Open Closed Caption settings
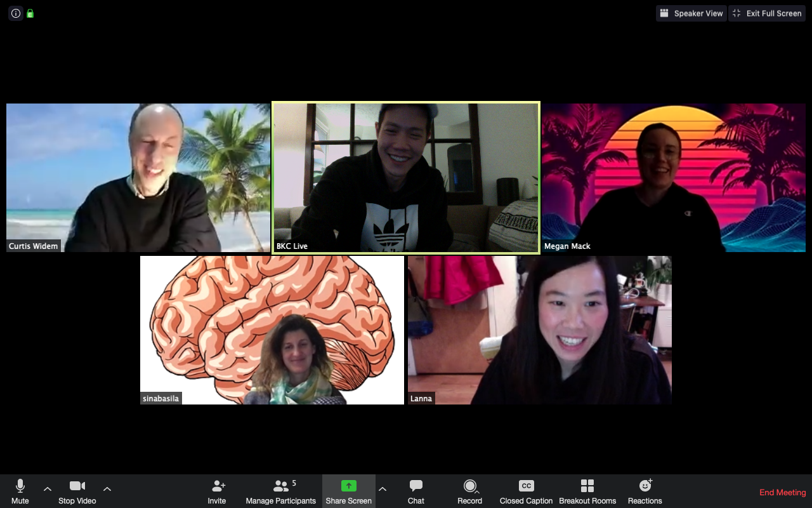Screen dimensions: 812x508 527,491
